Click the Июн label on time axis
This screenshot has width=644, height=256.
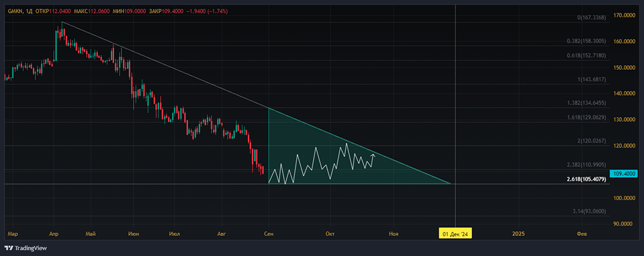pos(133,234)
